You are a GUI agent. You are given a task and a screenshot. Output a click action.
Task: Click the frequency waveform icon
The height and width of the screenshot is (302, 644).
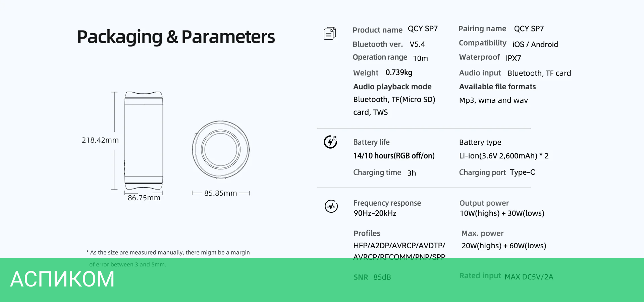click(331, 206)
